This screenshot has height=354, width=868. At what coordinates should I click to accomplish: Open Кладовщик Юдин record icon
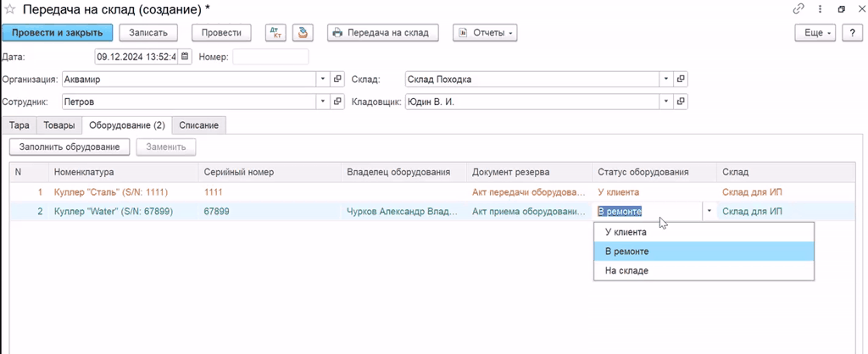coord(681,102)
